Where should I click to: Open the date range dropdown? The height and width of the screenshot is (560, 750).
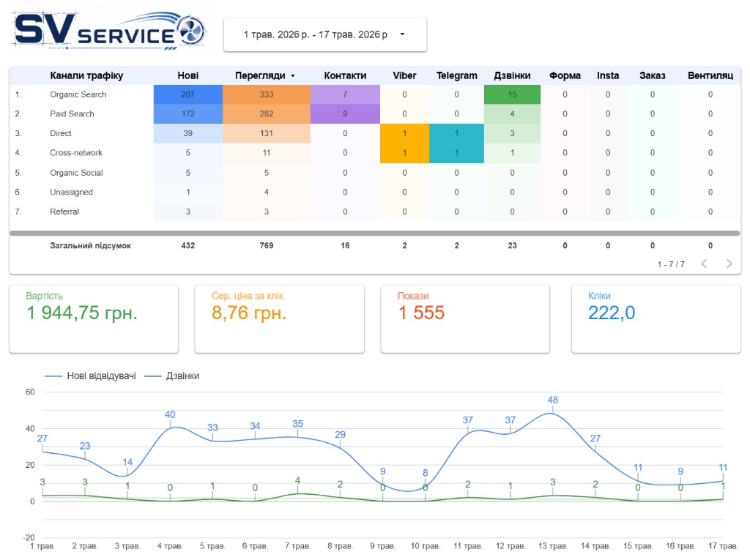(324, 34)
